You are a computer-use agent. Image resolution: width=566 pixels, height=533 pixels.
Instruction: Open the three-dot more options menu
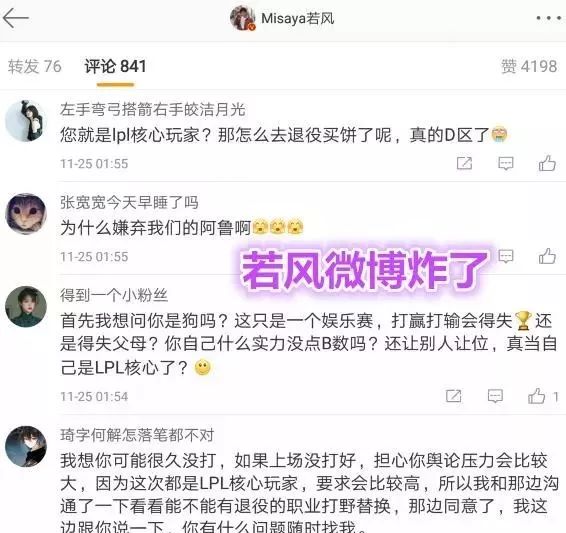[x=548, y=18]
